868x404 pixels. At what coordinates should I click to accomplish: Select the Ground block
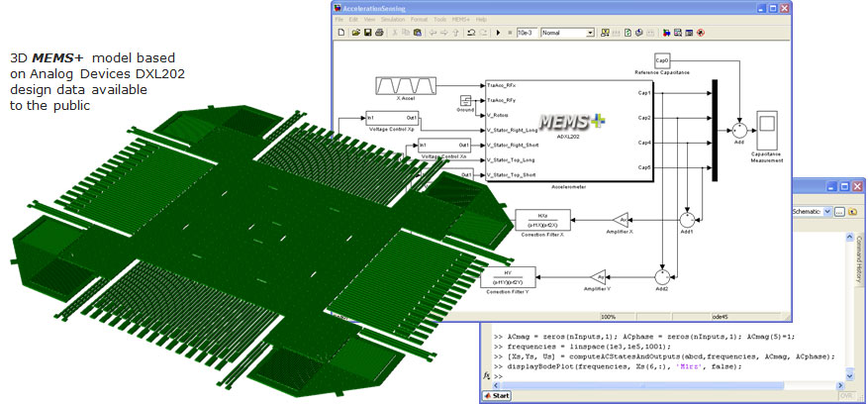tap(465, 101)
